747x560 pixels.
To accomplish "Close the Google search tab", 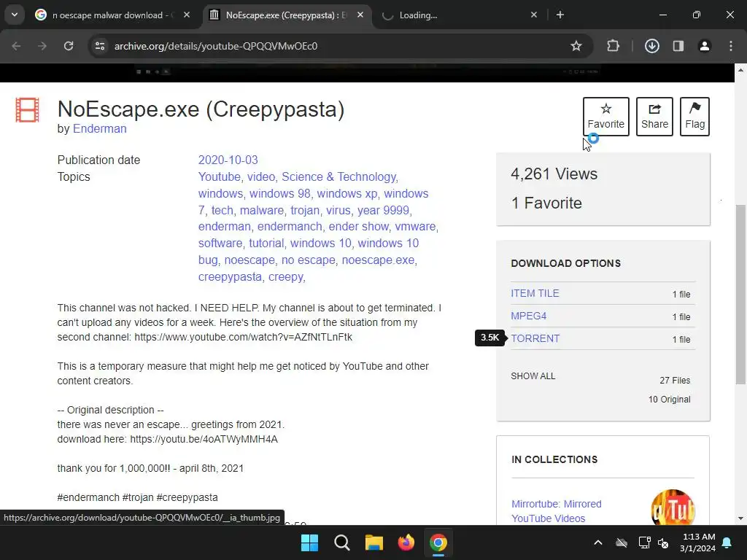I will pyautogui.click(x=187, y=15).
